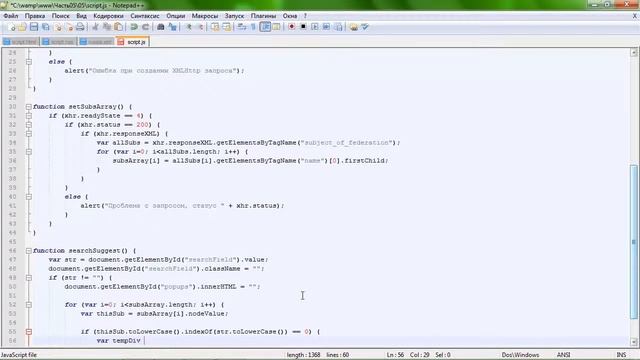640x360 pixels.
Task: Click the Zoom Out toolbar icon
Action: click(x=200, y=27)
